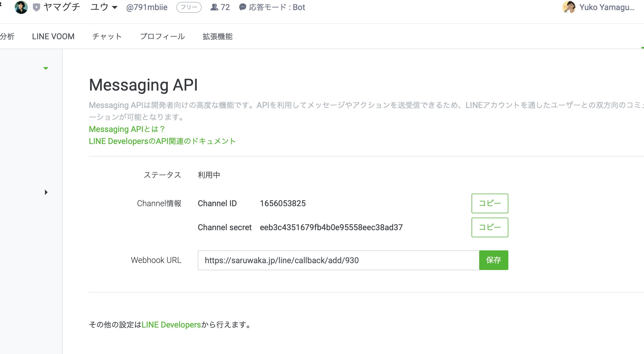
Task: Click the Webhook URL input field
Action: pyautogui.click(x=338, y=260)
